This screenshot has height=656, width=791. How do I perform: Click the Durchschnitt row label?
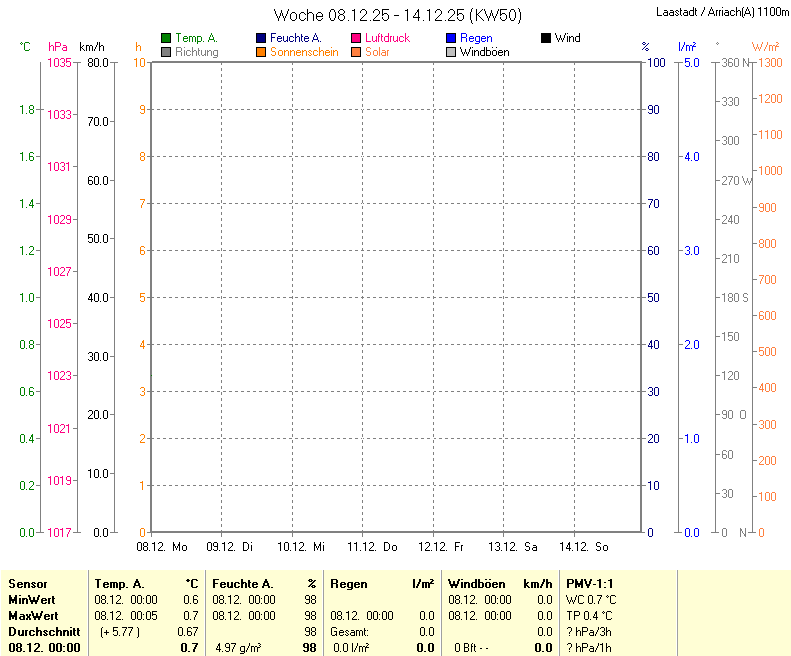coord(39,632)
